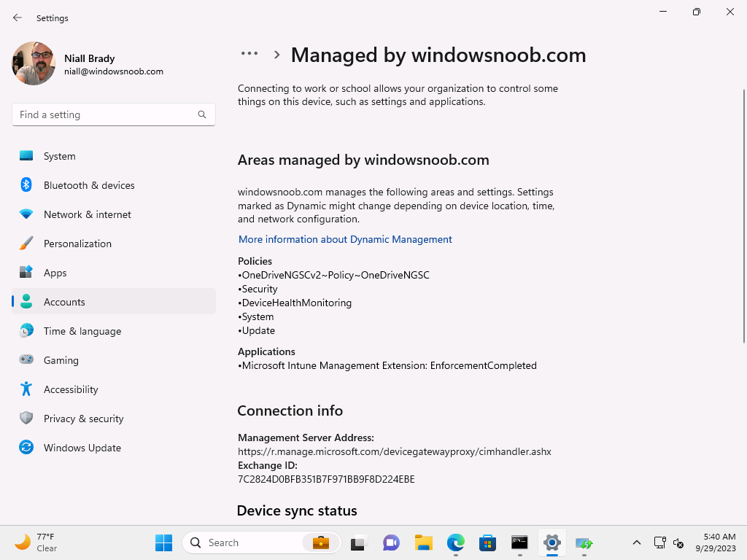Click the Personalization paintbrush icon
Screen dimensions: 747x560
(26, 244)
